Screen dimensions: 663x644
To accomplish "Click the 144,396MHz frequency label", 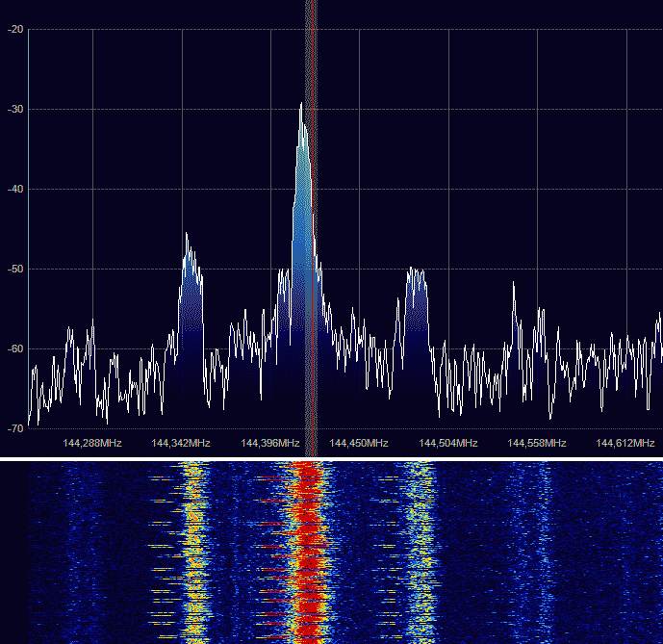I will point(270,443).
